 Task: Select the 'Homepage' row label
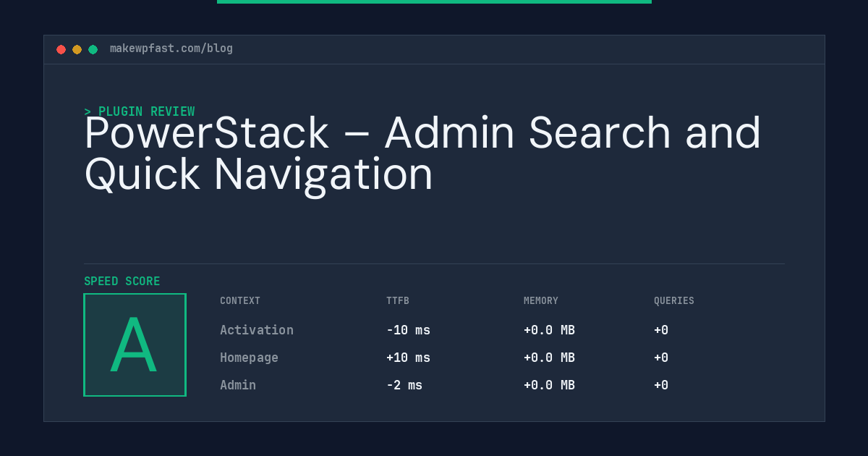[x=249, y=358]
